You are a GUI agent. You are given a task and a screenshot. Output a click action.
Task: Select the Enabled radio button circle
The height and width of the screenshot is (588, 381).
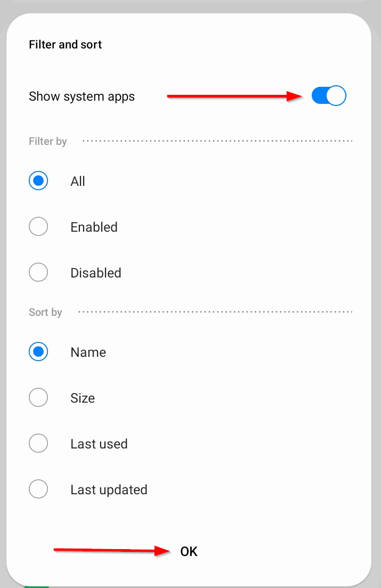38,227
